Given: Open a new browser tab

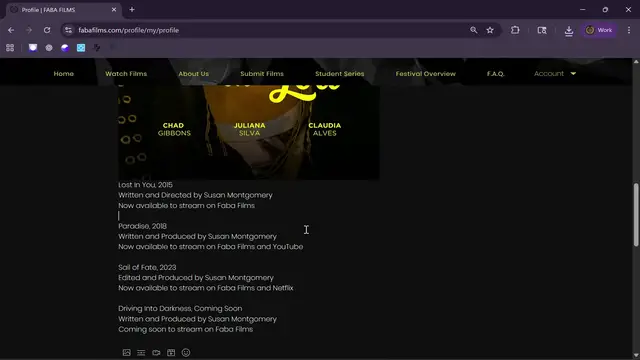Looking at the screenshot, I should coord(132,9).
